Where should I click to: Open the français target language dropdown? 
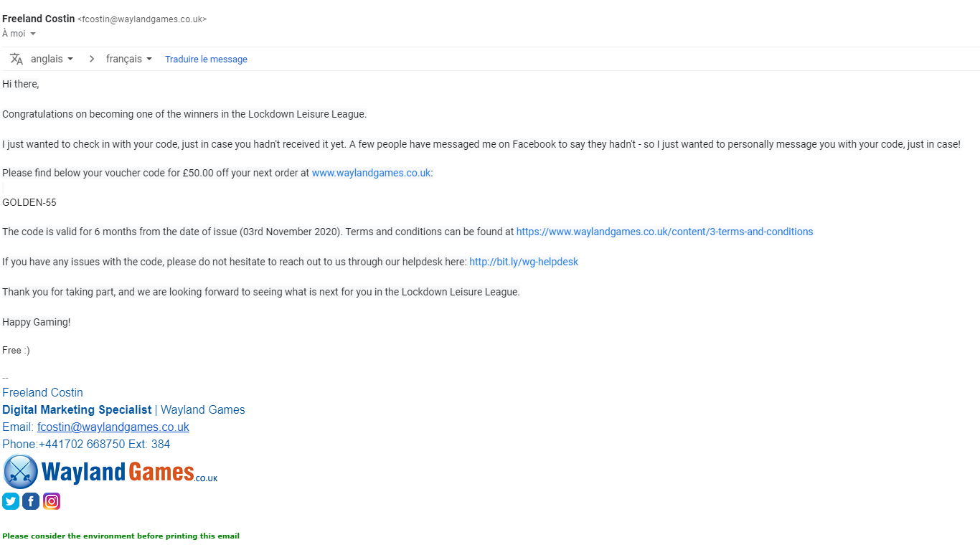(129, 59)
